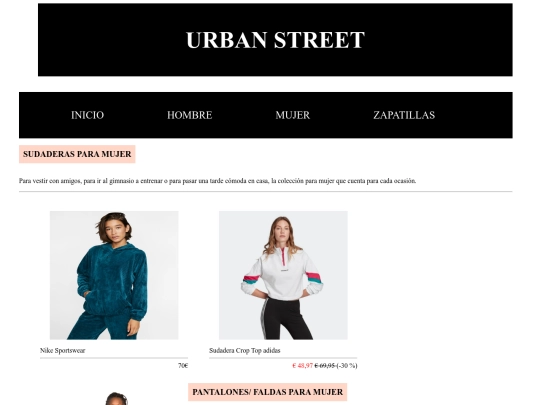Viewport: 540px width, 405px height.
Task: Click the PANTALONES/ FALDAS PARA MUJER heading
Action: (x=268, y=392)
